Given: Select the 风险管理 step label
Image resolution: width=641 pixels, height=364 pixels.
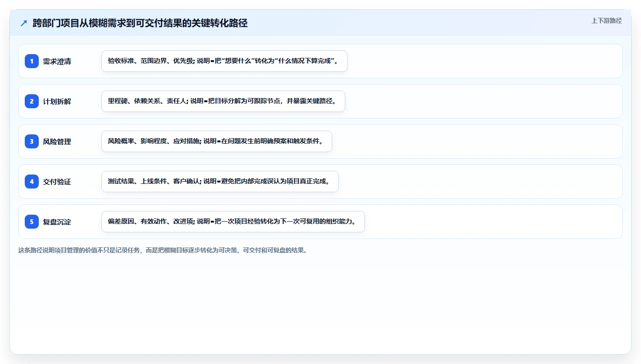Looking at the screenshot, I should tap(57, 141).
